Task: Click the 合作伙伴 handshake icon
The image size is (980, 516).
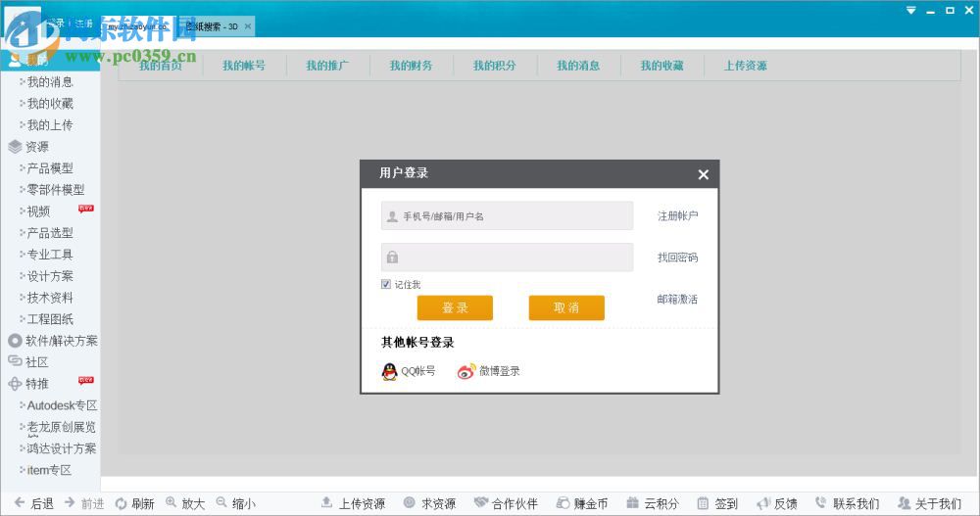Action: click(x=480, y=501)
